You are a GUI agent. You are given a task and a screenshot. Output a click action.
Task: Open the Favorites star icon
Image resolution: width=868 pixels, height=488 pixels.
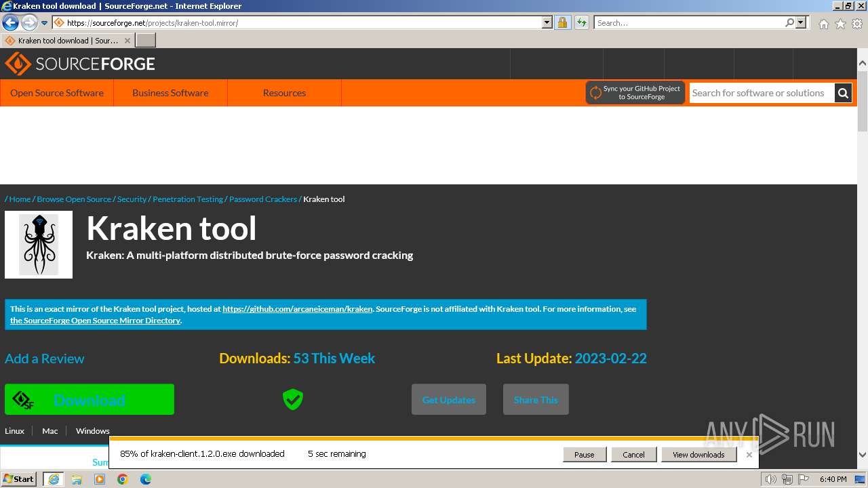pos(840,24)
